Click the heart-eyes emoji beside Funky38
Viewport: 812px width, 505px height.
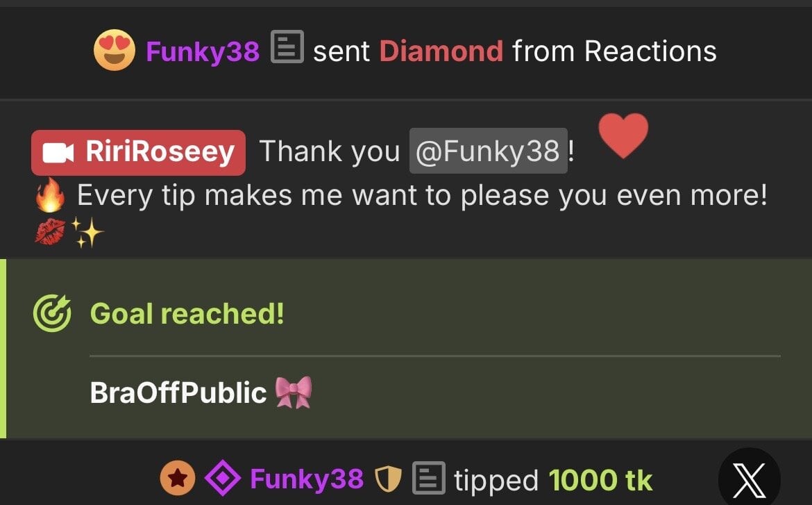(x=115, y=50)
